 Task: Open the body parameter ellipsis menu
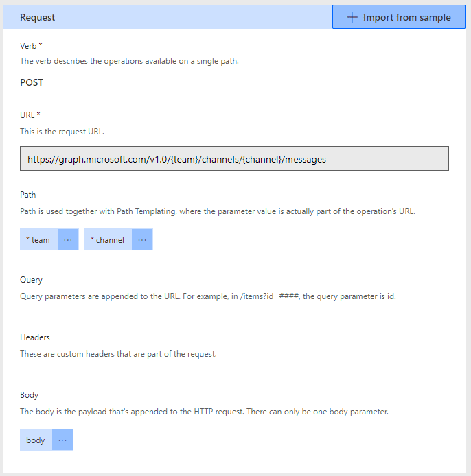pyautogui.click(x=62, y=440)
